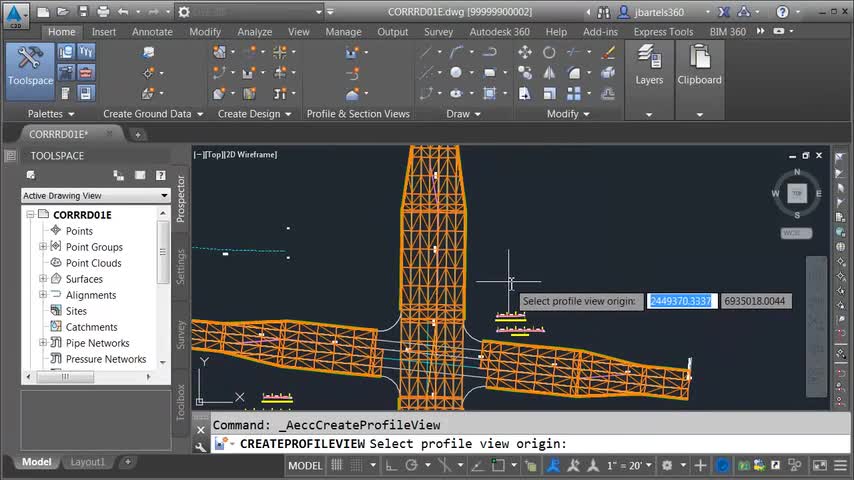Click the Toolspace help question mark icon
854x480 pixels.
tap(160, 175)
